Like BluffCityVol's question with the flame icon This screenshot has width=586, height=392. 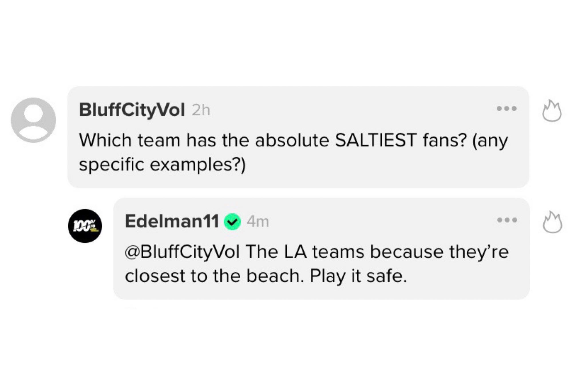(x=552, y=111)
